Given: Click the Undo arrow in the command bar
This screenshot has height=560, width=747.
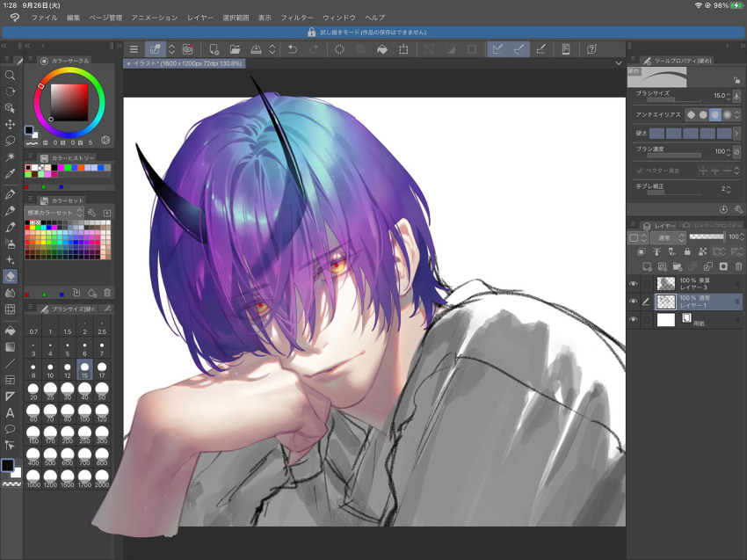Looking at the screenshot, I should (293, 49).
